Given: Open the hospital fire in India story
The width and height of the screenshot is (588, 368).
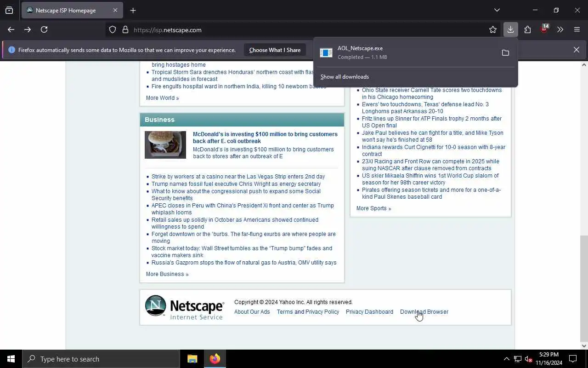Looking at the screenshot, I should [239, 86].
